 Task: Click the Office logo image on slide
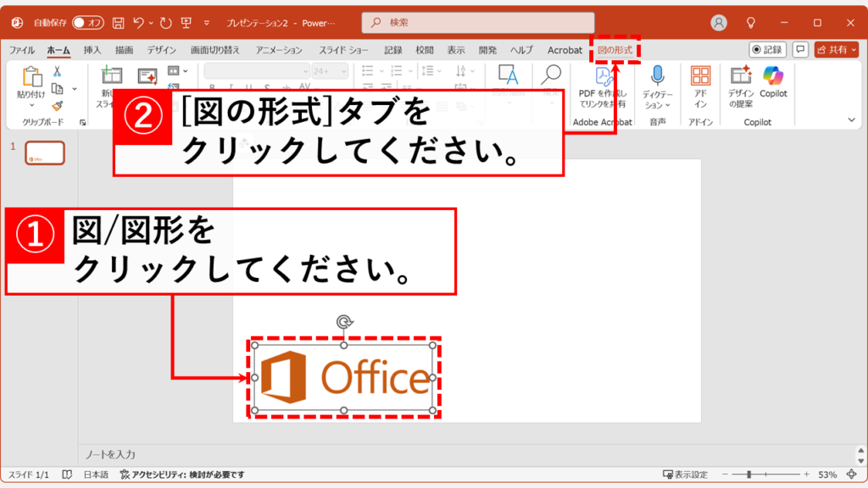[x=344, y=378]
